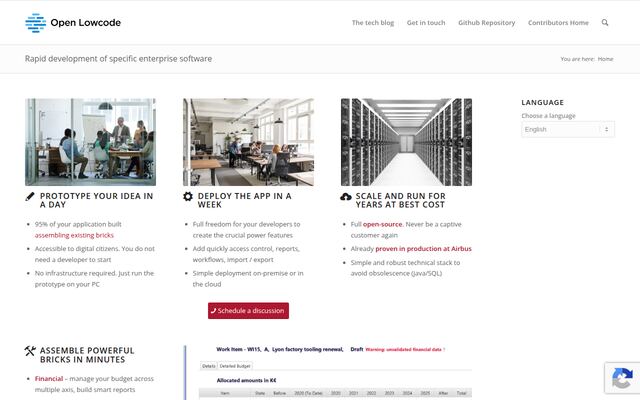
Task: Click the reCAPTCHA badge
Action: (622, 378)
